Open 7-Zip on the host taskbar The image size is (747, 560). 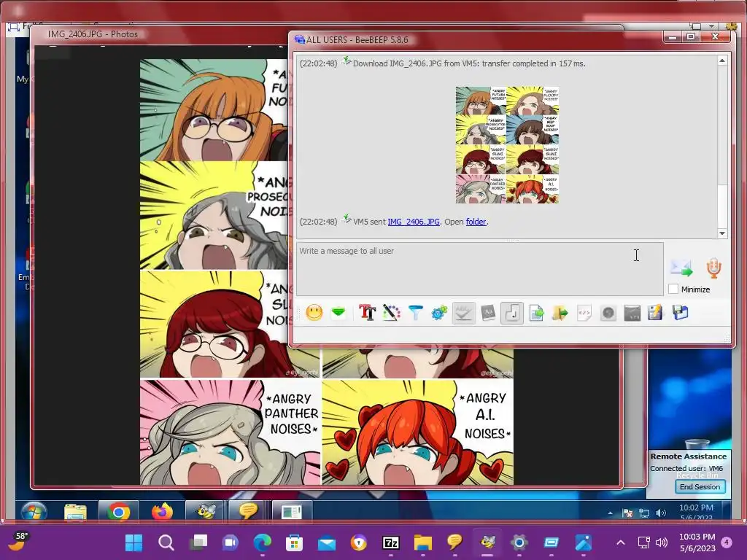(x=391, y=542)
